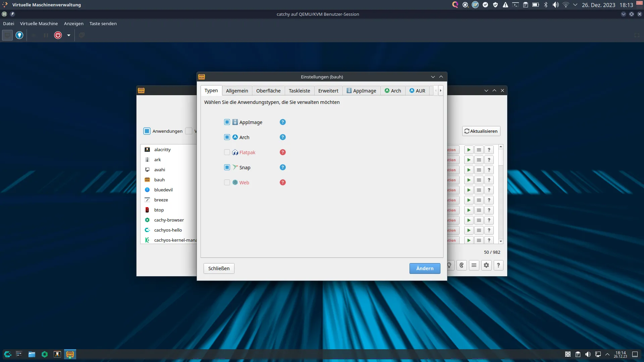
Task: Switch to the Allgemein tab
Action: click(x=237, y=91)
